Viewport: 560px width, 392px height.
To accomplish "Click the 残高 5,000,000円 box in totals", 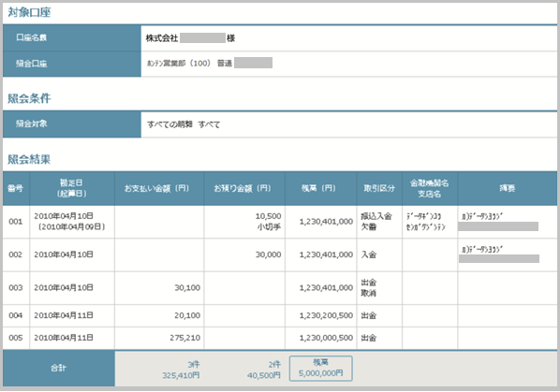I will 320,368.
